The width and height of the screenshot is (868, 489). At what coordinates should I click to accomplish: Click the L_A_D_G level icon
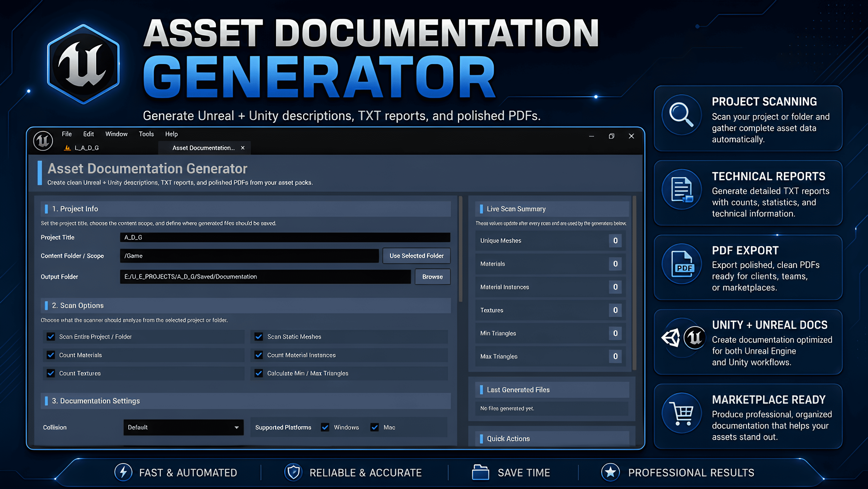(67, 148)
